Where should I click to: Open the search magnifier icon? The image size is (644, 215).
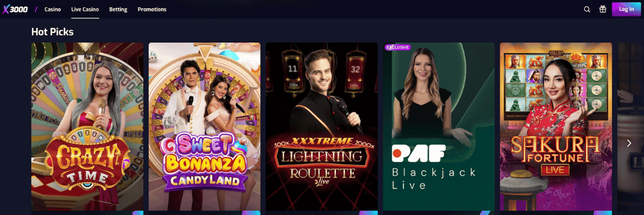pos(587,9)
